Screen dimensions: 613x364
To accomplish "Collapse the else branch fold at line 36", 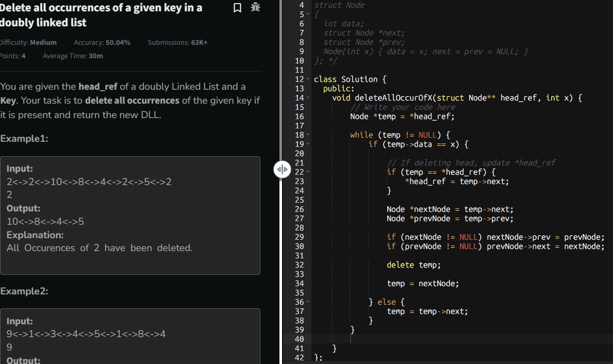I will click(307, 302).
